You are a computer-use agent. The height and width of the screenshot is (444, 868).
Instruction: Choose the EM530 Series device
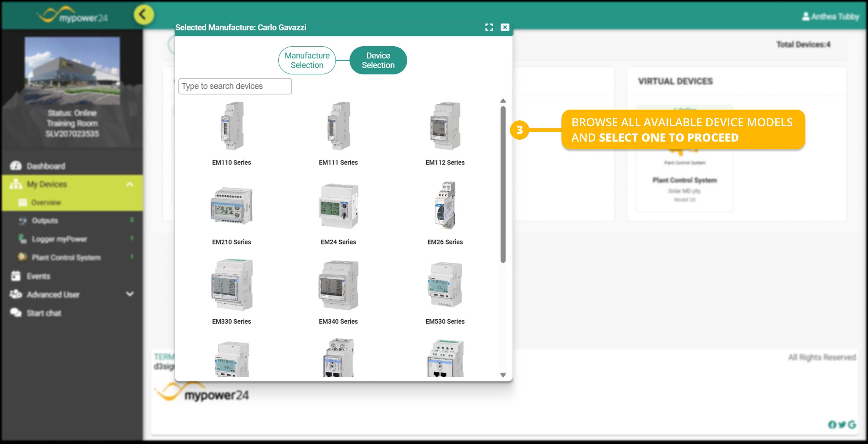(x=445, y=285)
